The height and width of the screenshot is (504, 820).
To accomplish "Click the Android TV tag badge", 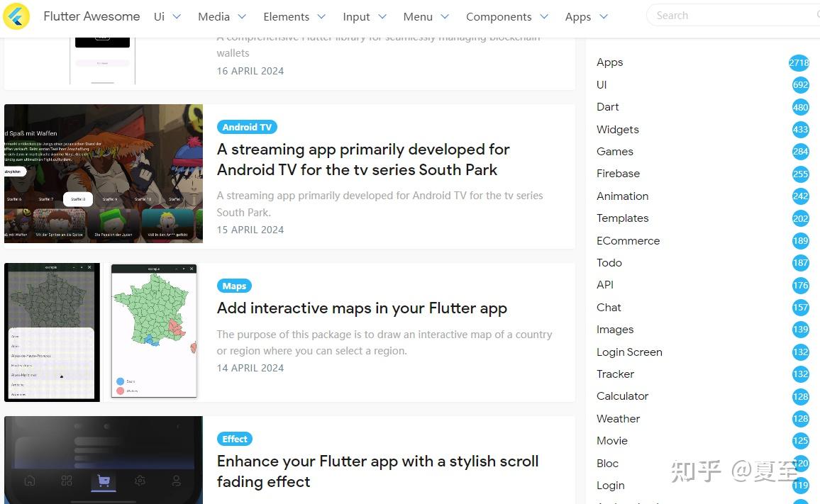I will click(247, 127).
